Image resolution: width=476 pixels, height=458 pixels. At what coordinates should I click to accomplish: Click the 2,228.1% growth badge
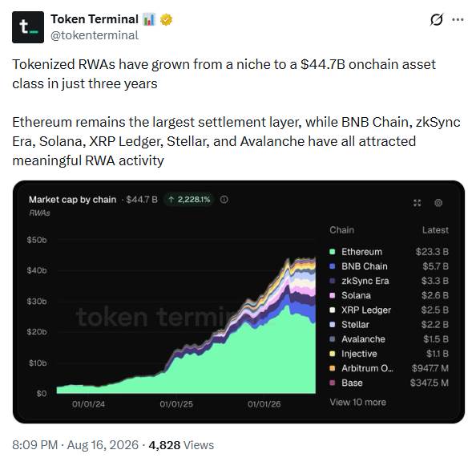pos(189,200)
